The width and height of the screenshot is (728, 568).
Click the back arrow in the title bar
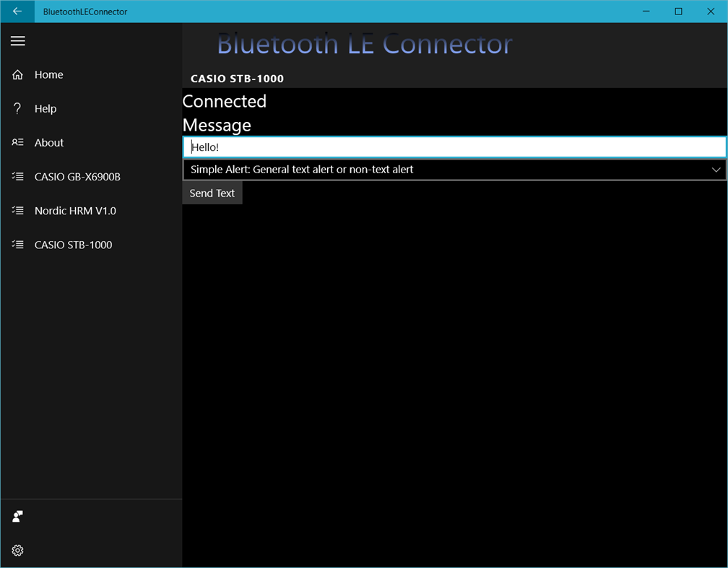point(16,11)
